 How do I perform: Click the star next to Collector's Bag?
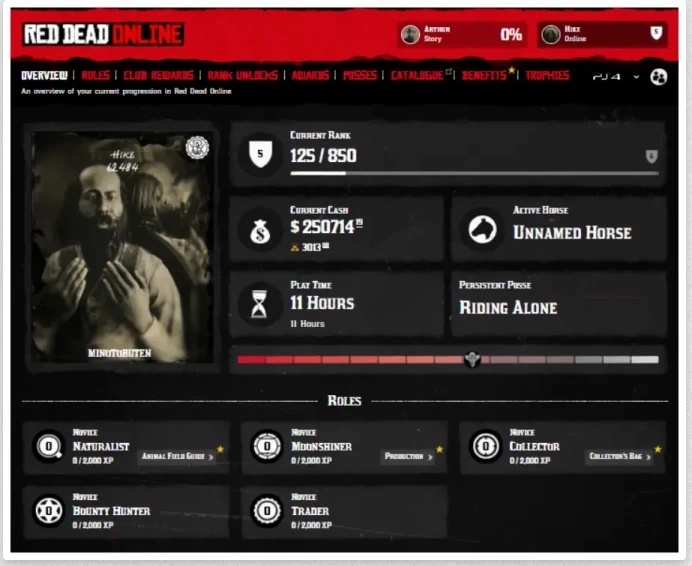click(x=658, y=449)
